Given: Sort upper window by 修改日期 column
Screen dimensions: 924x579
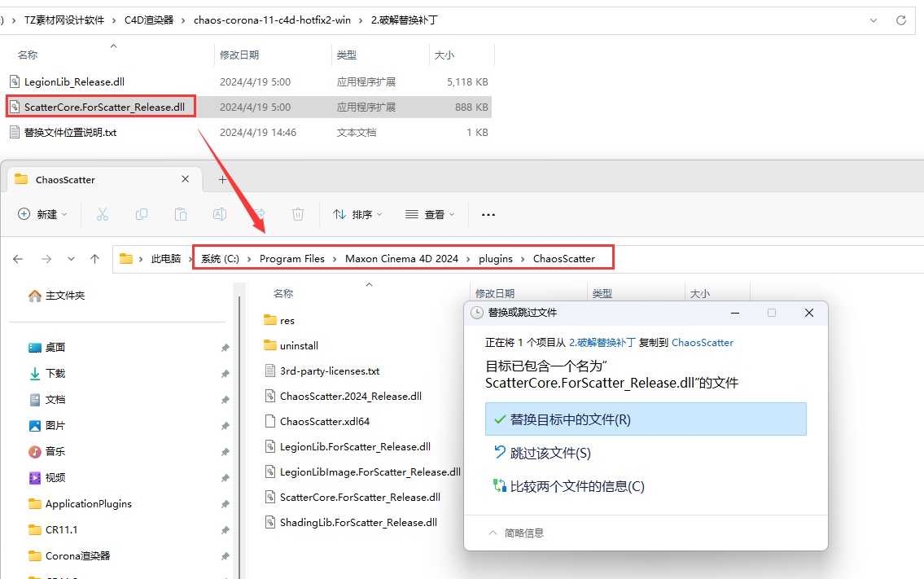Looking at the screenshot, I should click(239, 55).
